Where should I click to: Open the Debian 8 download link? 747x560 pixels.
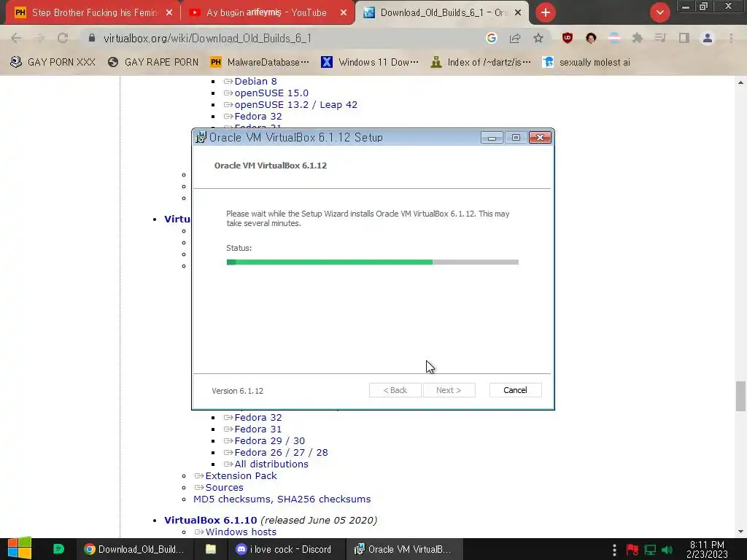tap(255, 82)
